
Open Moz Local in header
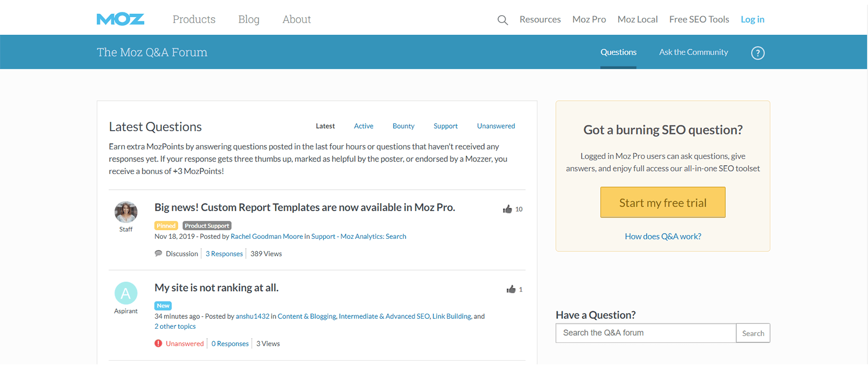(637, 19)
